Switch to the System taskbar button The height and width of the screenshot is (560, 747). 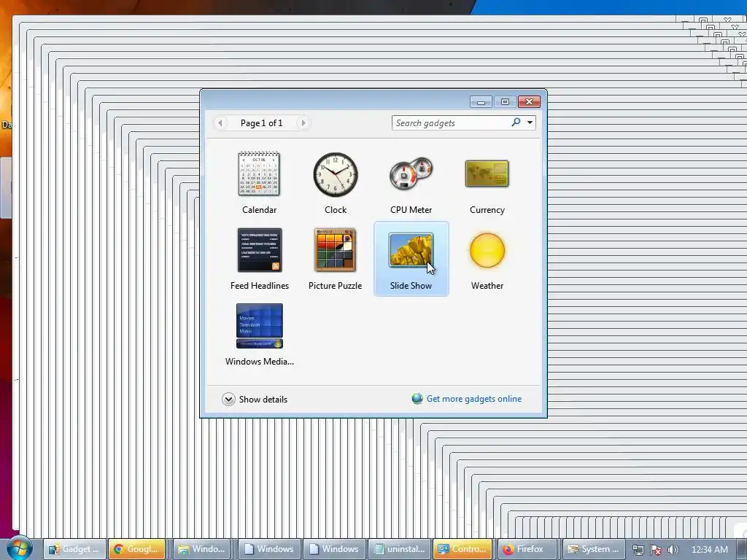coord(593,549)
